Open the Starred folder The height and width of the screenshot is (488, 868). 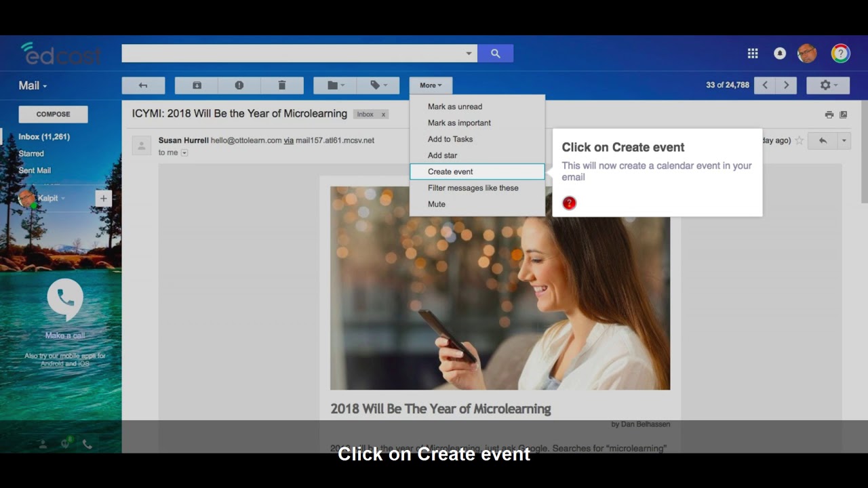point(31,154)
